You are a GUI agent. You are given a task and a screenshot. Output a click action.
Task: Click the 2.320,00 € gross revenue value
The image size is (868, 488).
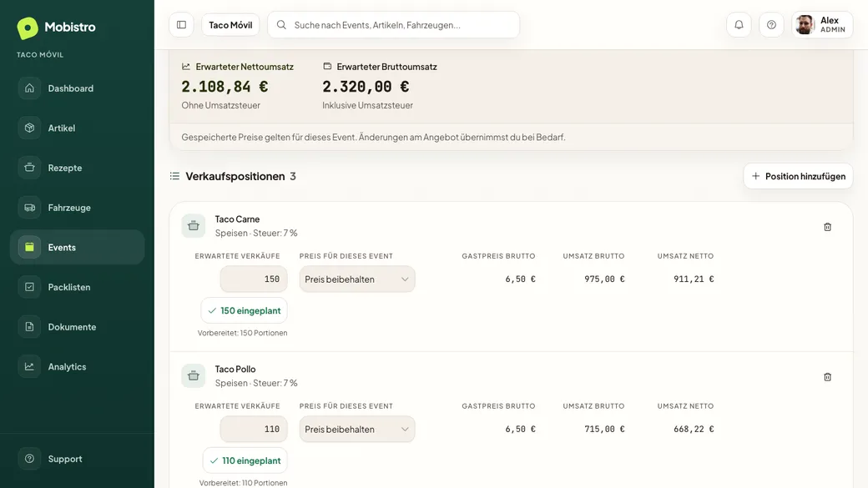pos(366,86)
